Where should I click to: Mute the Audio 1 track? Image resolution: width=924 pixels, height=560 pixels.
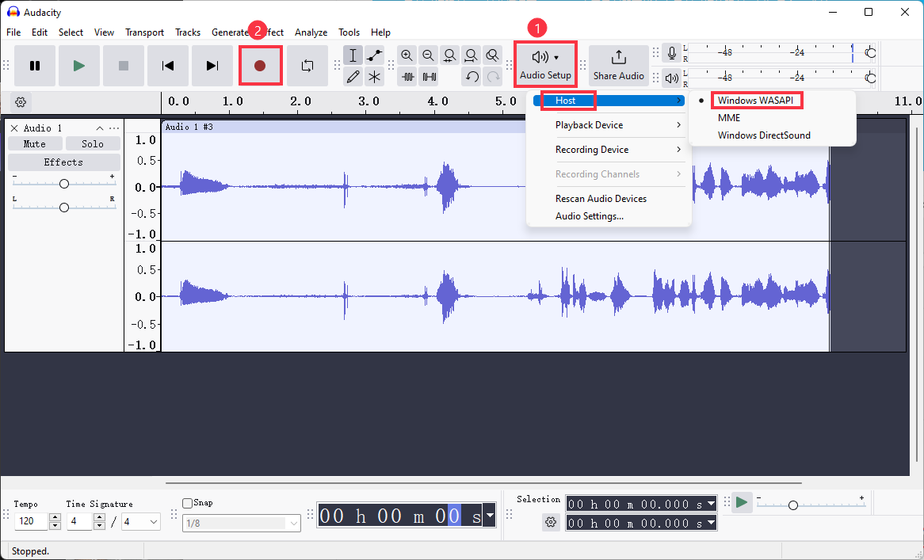pos(34,144)
